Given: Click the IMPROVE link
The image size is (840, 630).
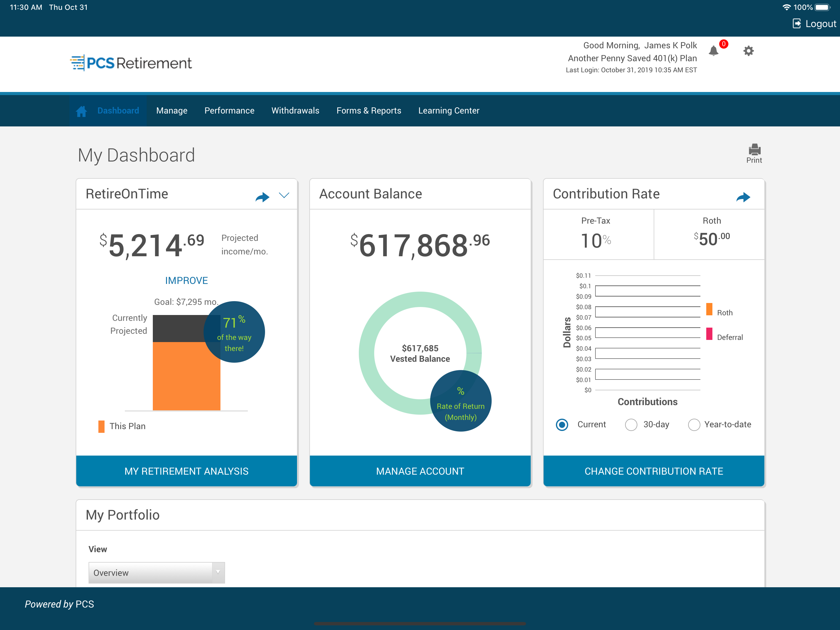Looking at the screenshot, I should pos(186,281).
